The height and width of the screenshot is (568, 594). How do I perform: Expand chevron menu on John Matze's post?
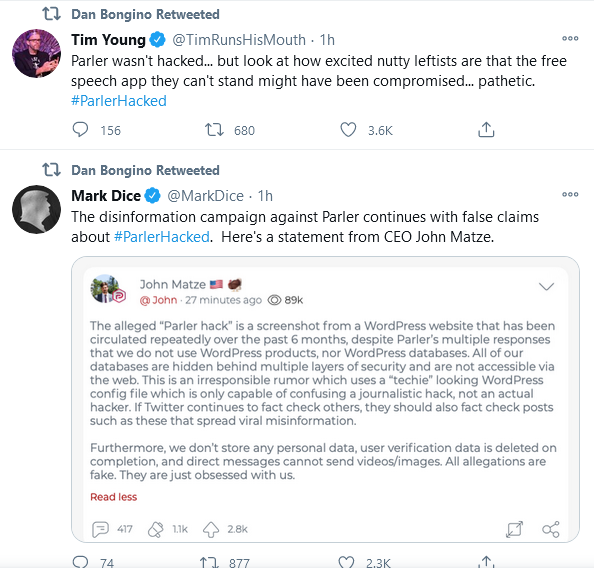pyautogui.click(x=546, y=286)
